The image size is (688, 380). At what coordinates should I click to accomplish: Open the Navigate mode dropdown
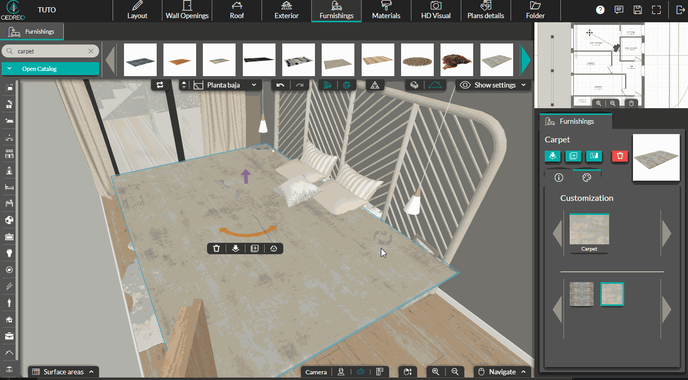point(502,372)
